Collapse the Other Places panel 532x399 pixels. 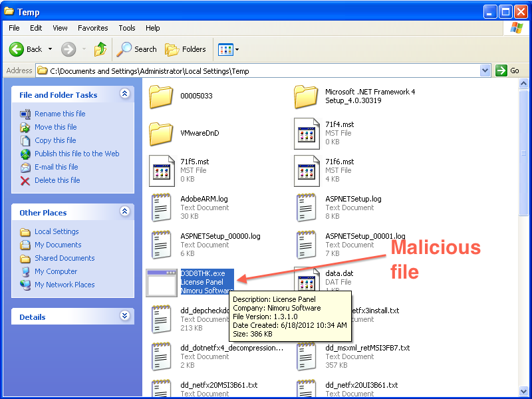pos(124,212)
